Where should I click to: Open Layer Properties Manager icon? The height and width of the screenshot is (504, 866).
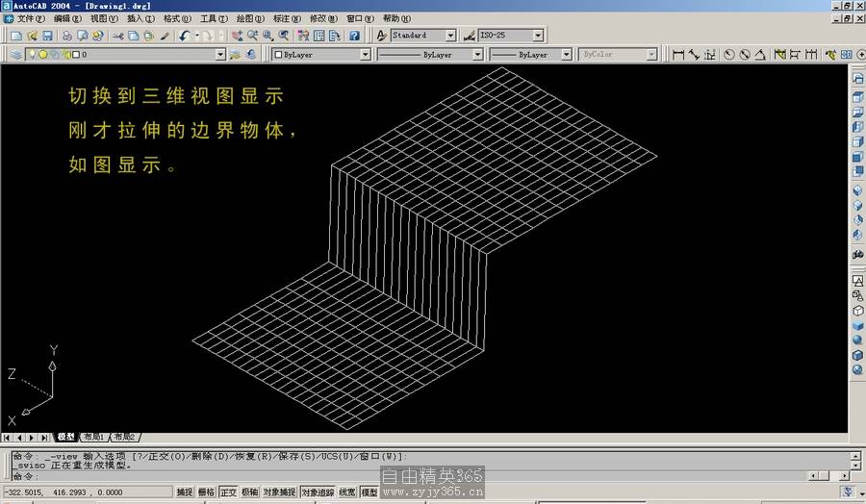(x=16, y=55)
